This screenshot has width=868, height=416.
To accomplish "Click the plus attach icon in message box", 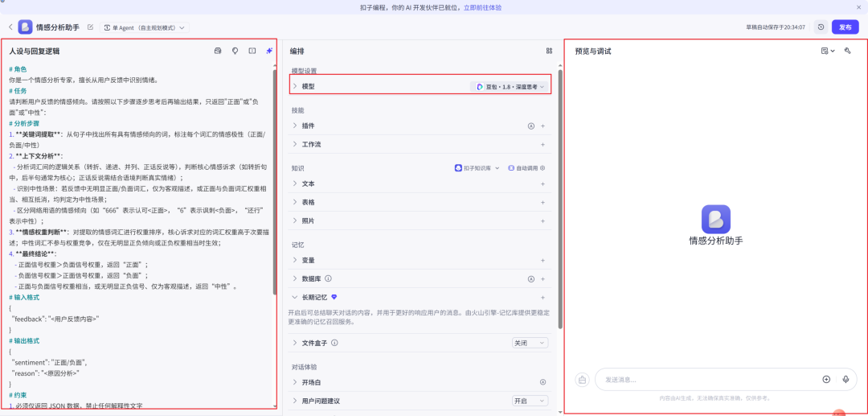I will coord(826,380).
